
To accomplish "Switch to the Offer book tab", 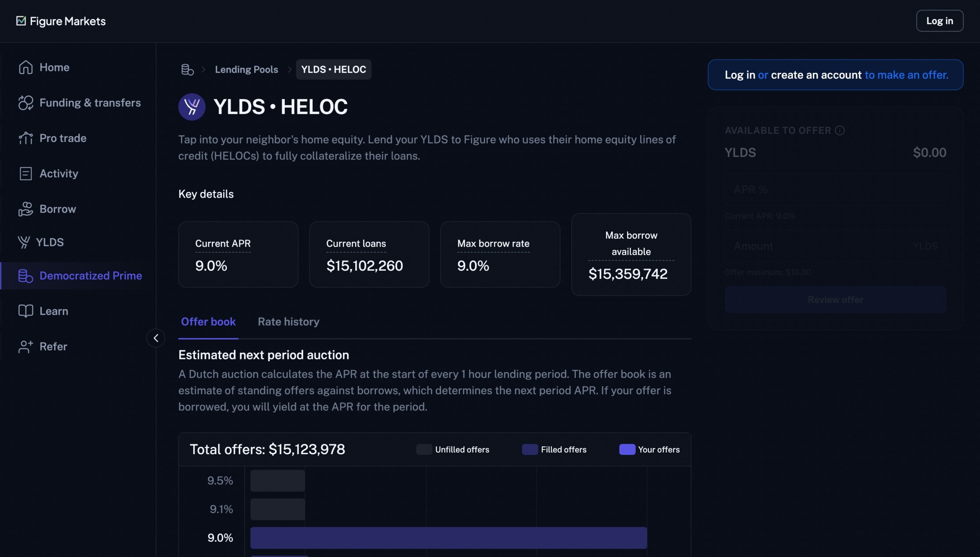I will click(x=208, y=322).
